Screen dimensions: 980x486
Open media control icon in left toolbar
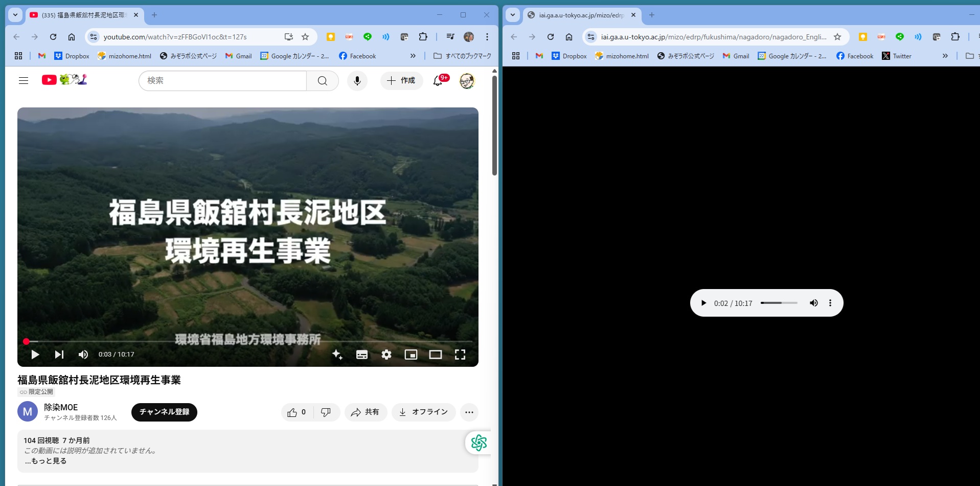(450, 37)
